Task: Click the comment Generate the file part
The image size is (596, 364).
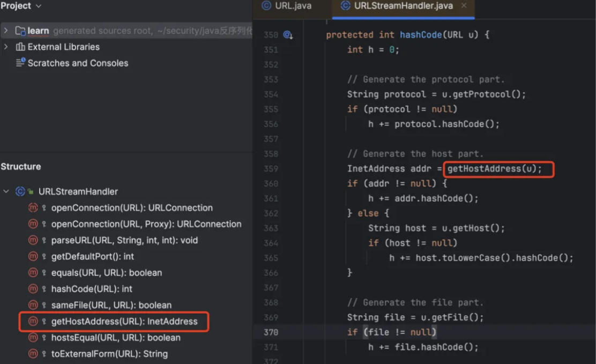Action: (x=415, y=302)
